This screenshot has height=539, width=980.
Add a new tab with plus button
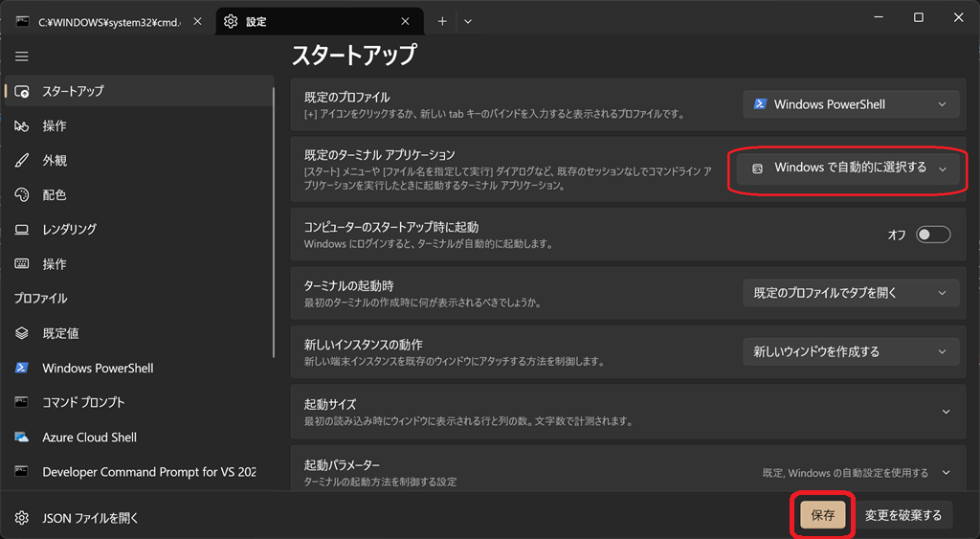442,21
